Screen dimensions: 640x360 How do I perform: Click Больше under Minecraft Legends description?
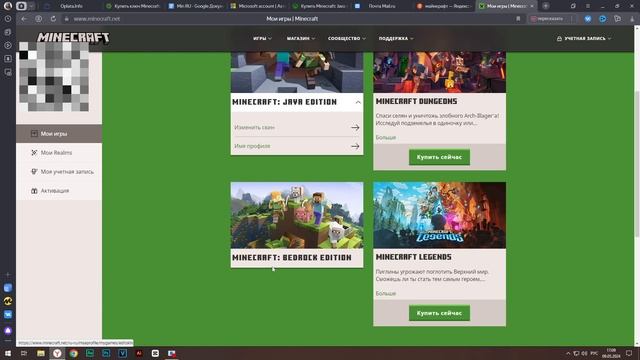click(x=386, y=293)
